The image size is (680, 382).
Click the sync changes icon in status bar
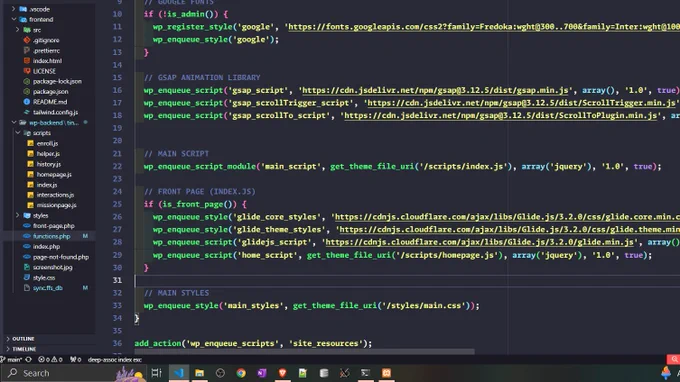(29, 359)
